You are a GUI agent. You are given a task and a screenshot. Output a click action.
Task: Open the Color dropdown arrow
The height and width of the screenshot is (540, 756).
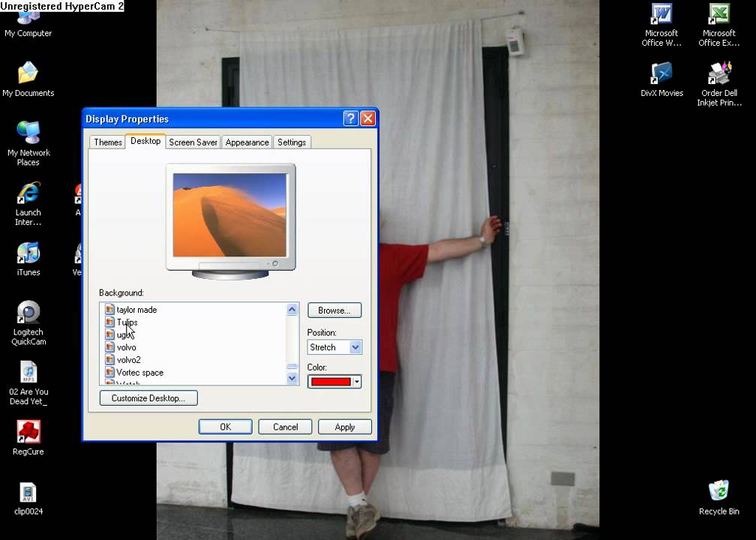(x=357, y=382)
